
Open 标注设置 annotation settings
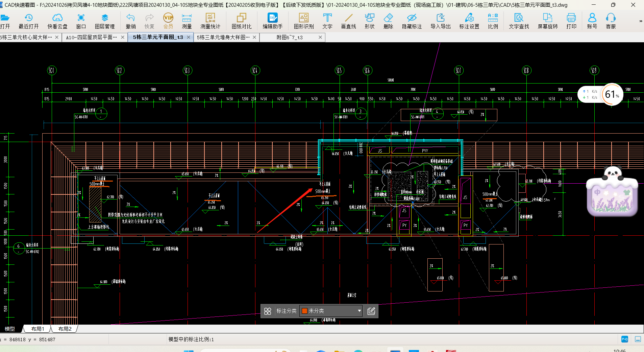click(x=469, y=21)
